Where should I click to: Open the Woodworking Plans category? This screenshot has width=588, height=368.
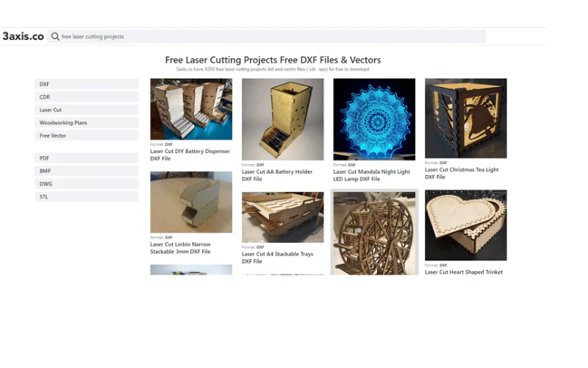[87, 122]
